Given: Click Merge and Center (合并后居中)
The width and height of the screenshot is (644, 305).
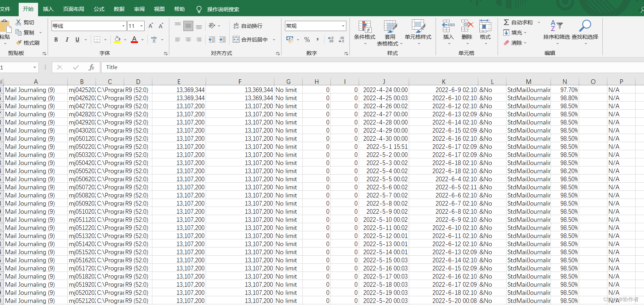Looking at the screenshot, I should [x=250, y=39].
